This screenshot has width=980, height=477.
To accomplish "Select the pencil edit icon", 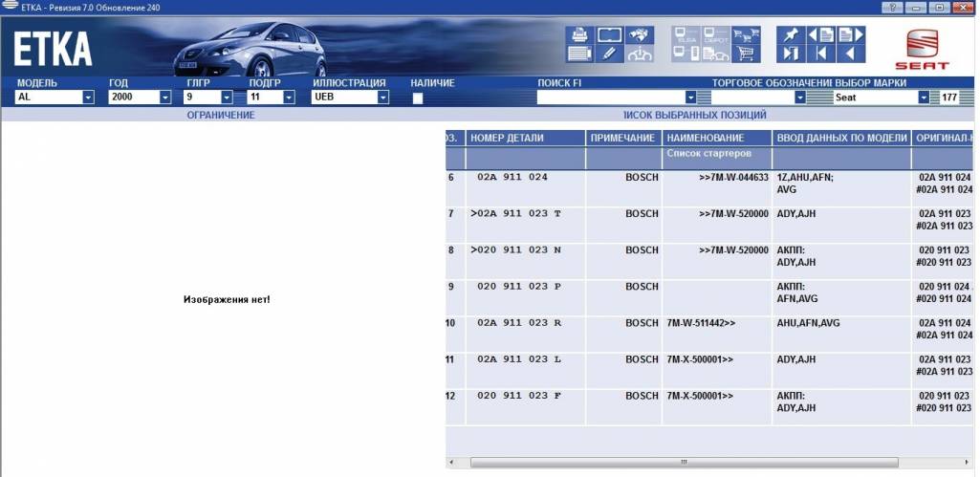I will click(609, 54).
